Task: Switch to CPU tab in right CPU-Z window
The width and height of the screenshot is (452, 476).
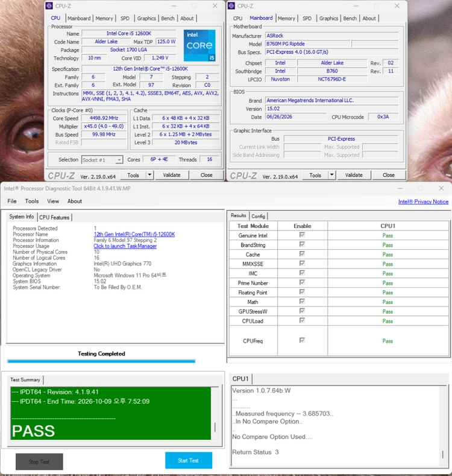Action: [237, 18]
